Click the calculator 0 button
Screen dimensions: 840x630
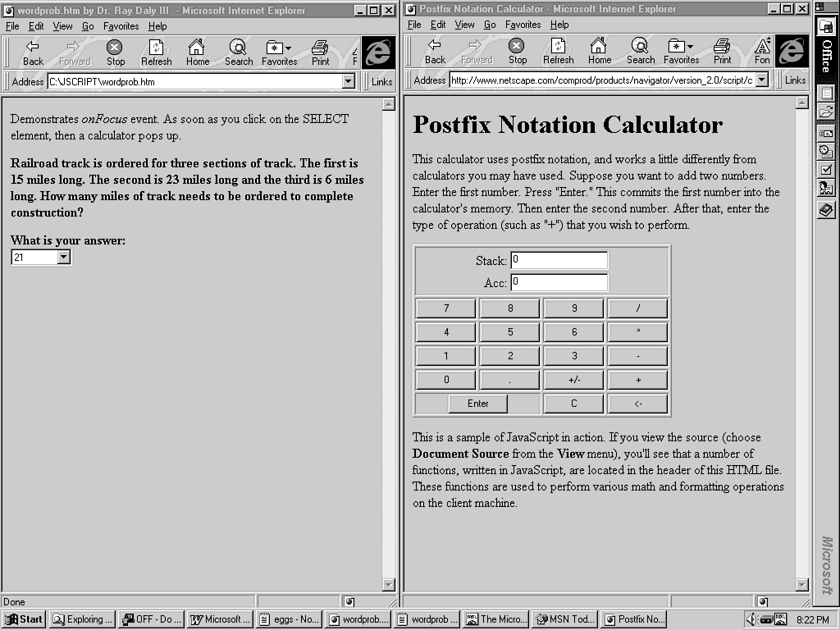coord(445,380)
